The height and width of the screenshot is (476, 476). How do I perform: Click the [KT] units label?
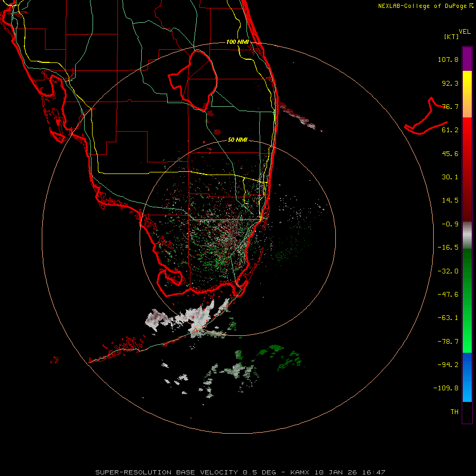[x=452, y=36]
